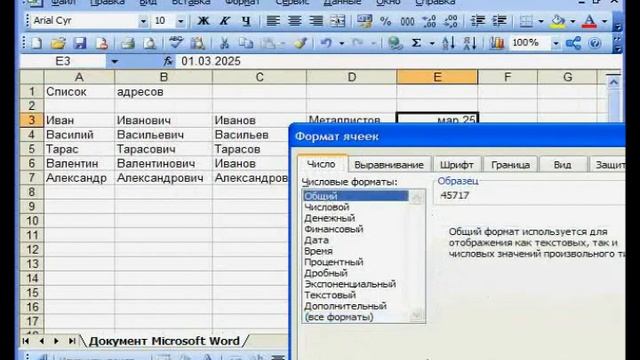Select row 5 header
The height and width of the screenshot is (360, 640).
(32, 149)
